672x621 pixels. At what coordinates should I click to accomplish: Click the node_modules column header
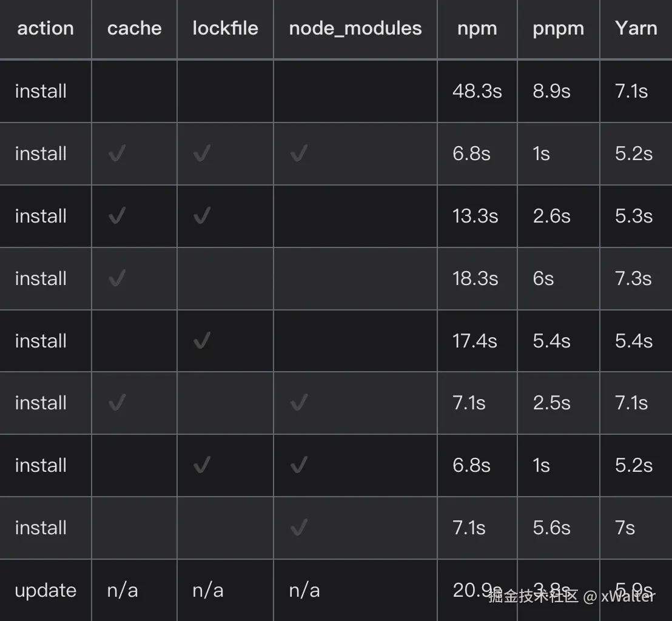pyautogui.click(x=355, y=29)
